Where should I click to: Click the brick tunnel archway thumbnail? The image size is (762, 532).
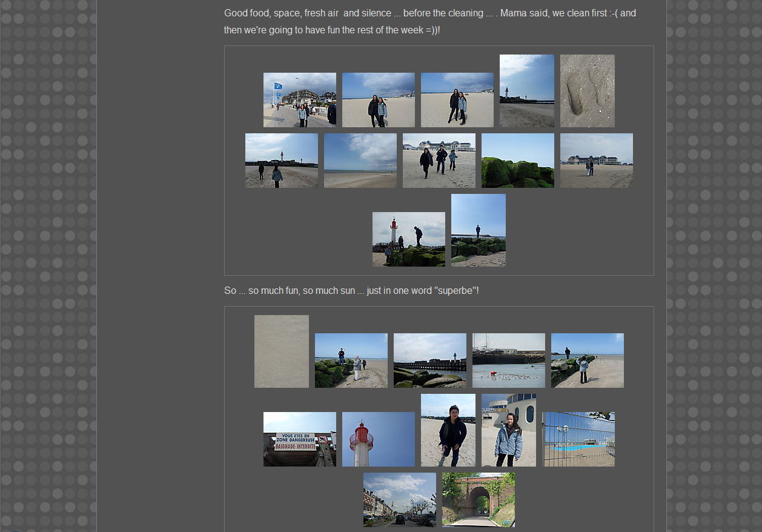click(x=478, y=500)
